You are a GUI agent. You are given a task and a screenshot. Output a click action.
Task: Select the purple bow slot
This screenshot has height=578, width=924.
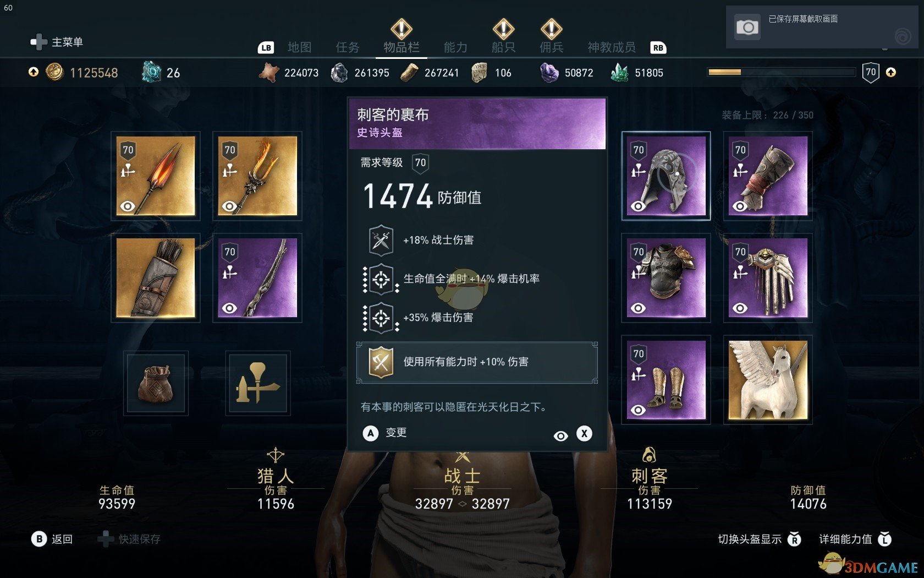click(257, 278)
